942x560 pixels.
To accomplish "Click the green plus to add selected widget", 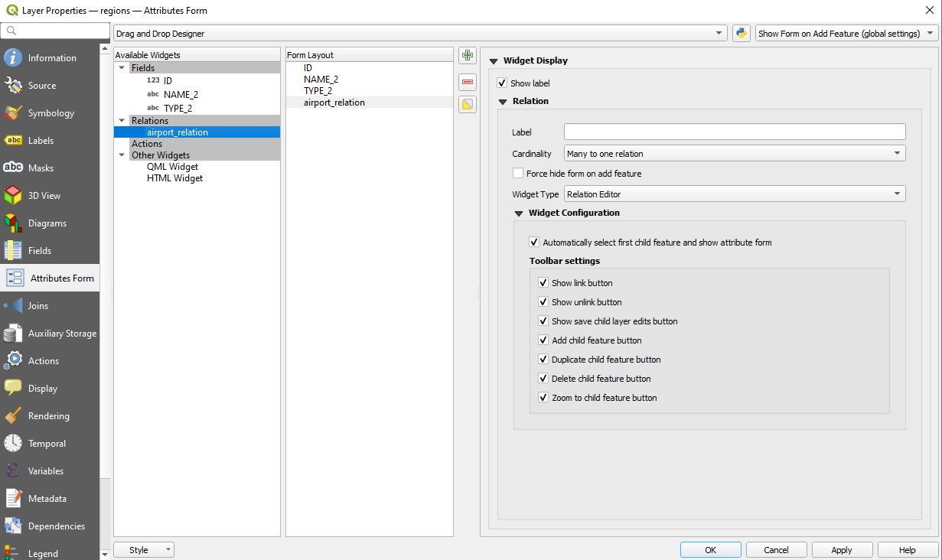I will click(467, 55).
